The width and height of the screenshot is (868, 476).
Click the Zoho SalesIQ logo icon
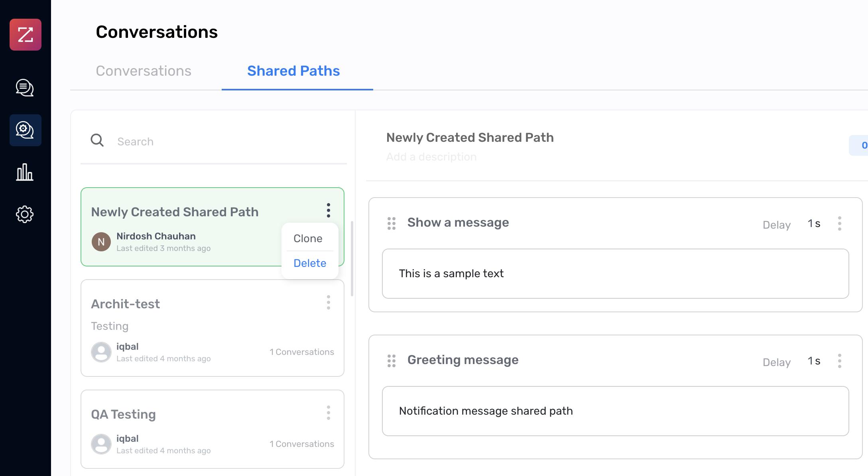pyautogui.click(x=25, y=35)
